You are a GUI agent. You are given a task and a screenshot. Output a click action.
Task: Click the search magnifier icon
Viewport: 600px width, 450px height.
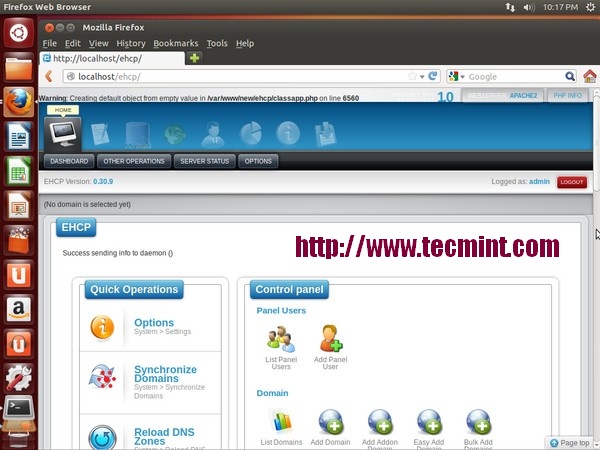pyautogui.click(x=570, y=77)
